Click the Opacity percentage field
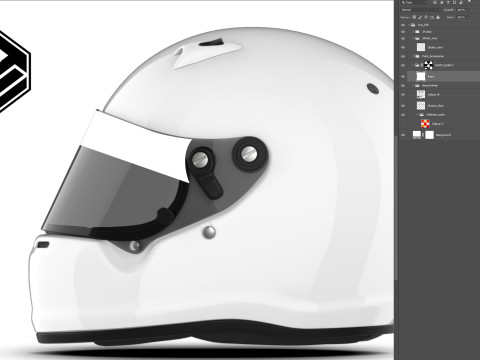This screenshot has height=360, width=480. pos(461,10)
